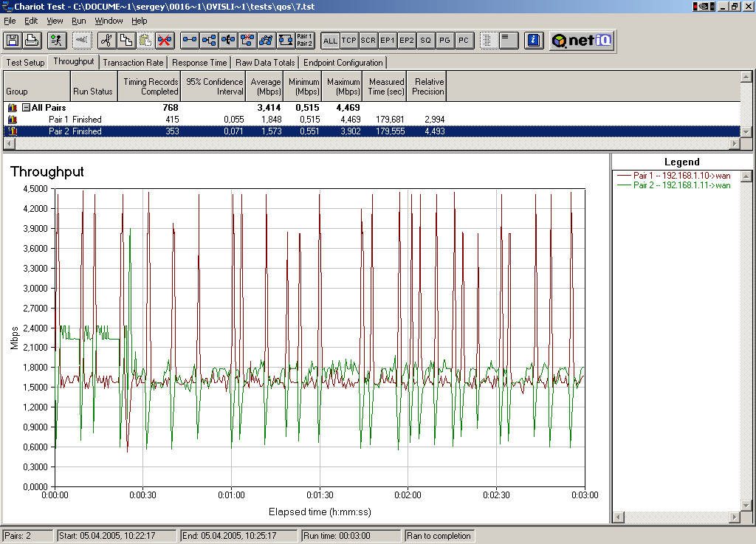
Task: Click Pair 2 green legend entry
Action: (x=681, y=185)
